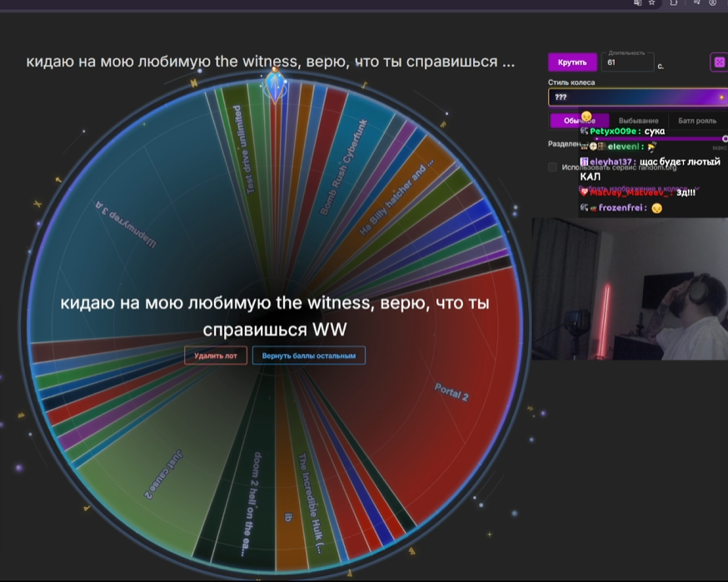Click the ib segment label

point(288,517)
